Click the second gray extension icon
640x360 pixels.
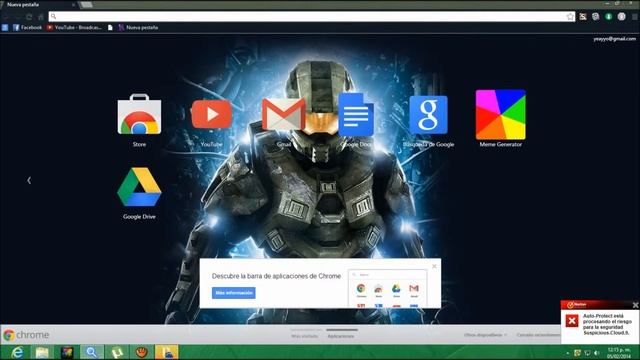click(x=596, y=17)
